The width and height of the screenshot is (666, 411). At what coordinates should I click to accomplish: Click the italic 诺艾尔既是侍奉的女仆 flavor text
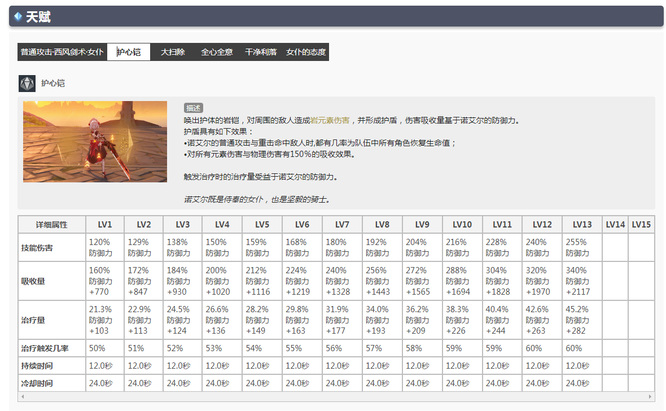coord(257,199)
